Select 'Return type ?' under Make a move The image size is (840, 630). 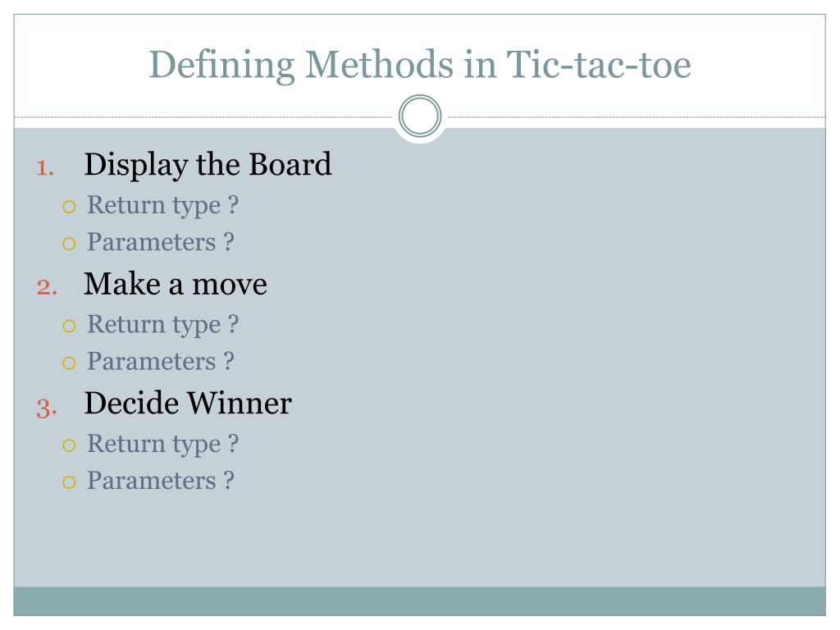click(x=163, y=326)
